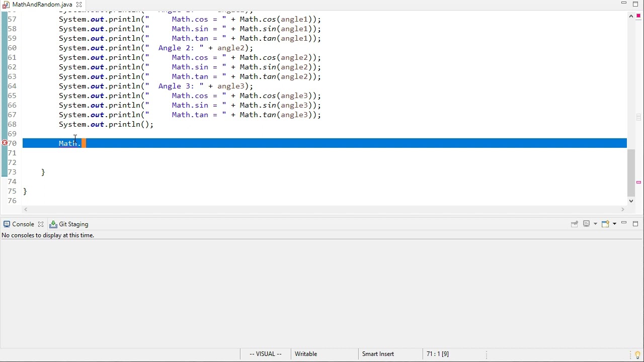Click Math.sin(angle2) call on line 62
The height and width of the screenshot is (362, 644).
278,67
